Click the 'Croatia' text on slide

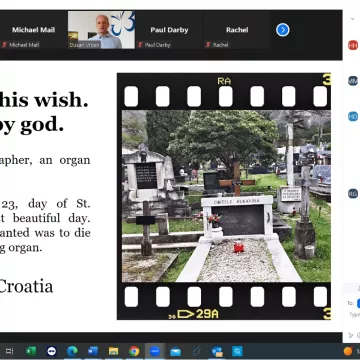click(x=26, y=286)
